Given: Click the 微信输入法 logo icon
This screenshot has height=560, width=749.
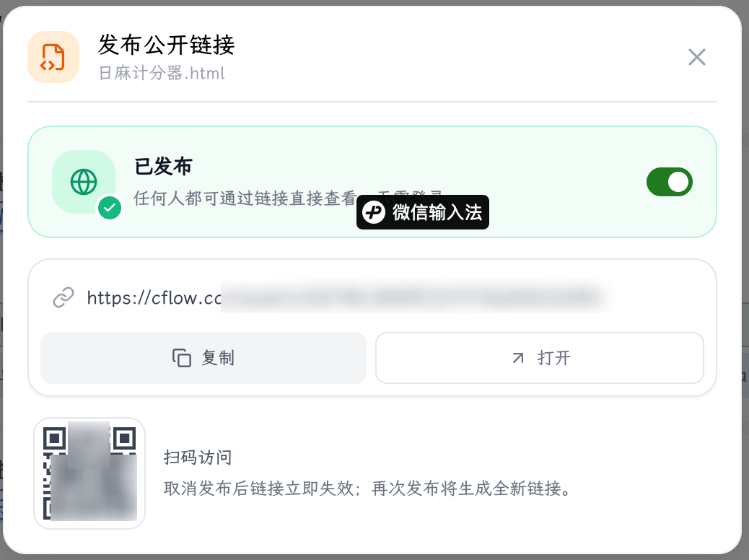Looking at the screenshot, I should (374, 212).
